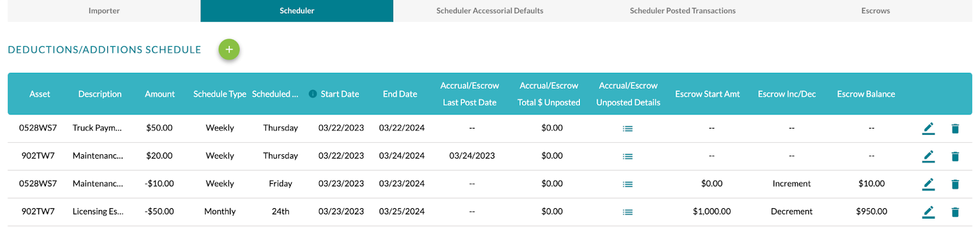
Task: Delete the Licensing Escrow schedule row
Action: coord(955,212)
